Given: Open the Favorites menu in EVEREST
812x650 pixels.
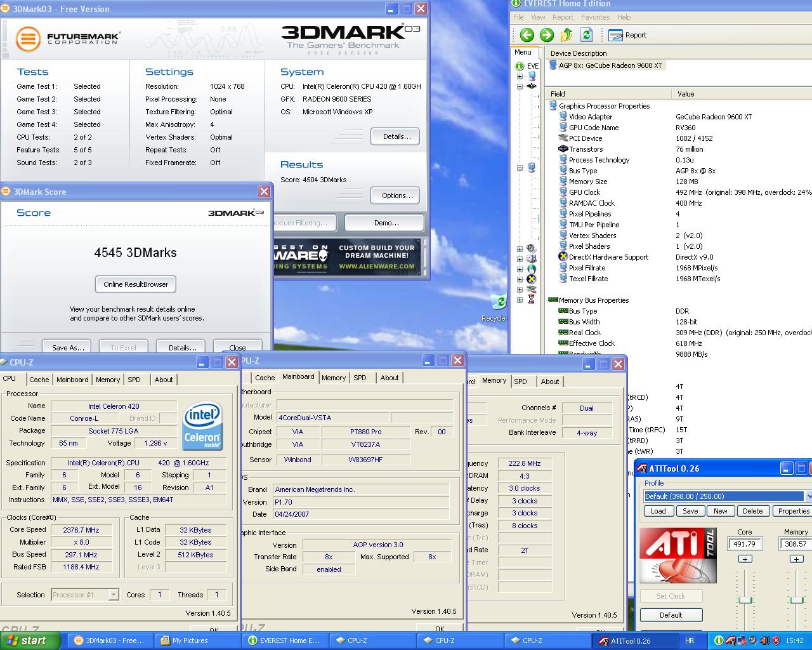Looking at the screenshot, I should pos(595,17).
